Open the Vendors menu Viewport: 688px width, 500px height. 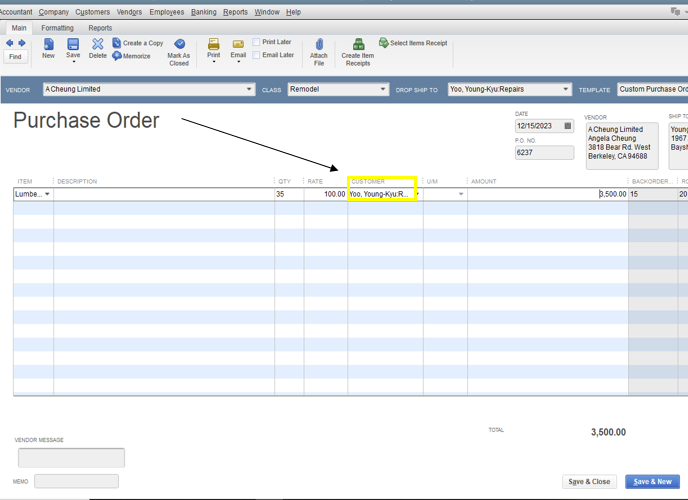(x=129, y=12)
